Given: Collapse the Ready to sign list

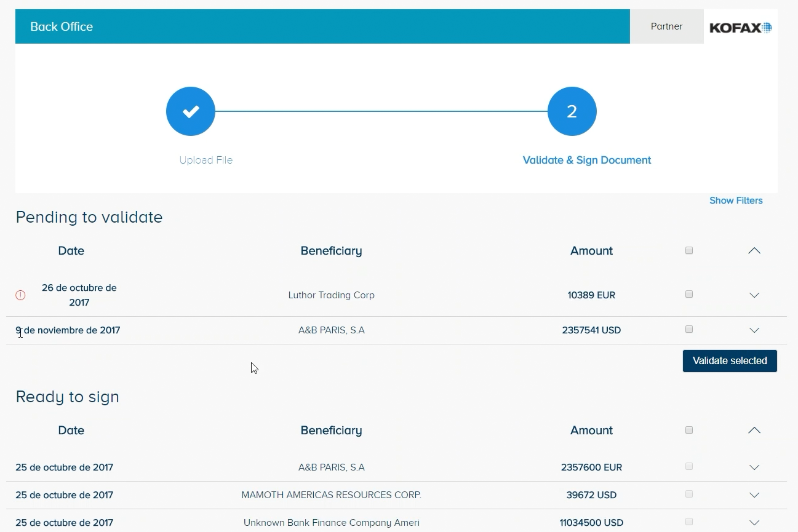Looking at the screenshot, I should 754,430.
